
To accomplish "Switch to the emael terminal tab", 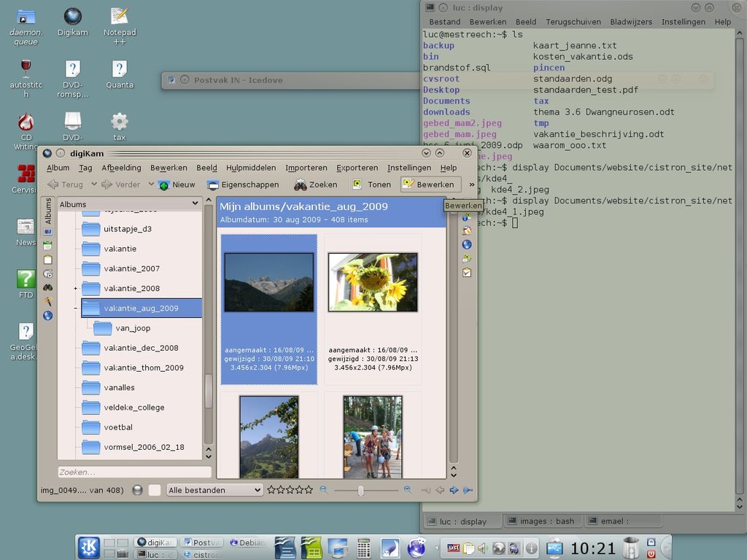I will [x=623, y=521].
